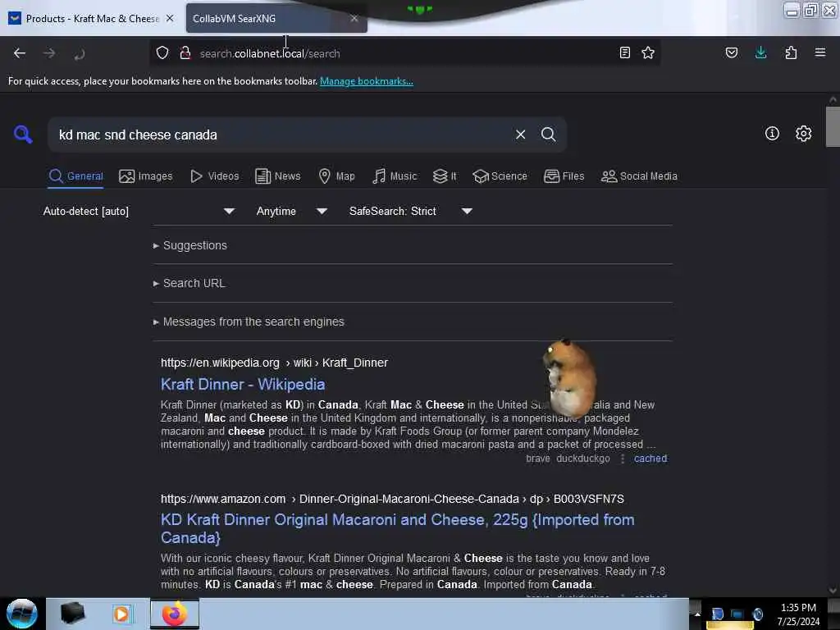Screen dimensions: 840x630
Task: Click the page vertical scrollbar thumb
Action: coord(833,126)
